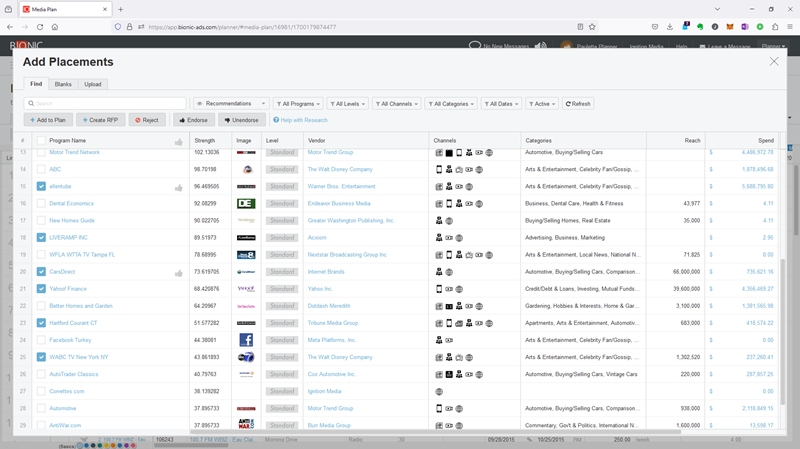
Task: Check the Better Homes and Garden checkbox
Action: [x=41, y=306]
